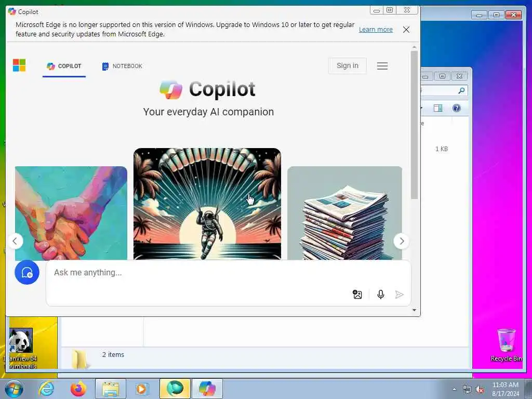Open the Copilot tab
The width and height of the screenshot is (532, 399).
coord(64,66)
